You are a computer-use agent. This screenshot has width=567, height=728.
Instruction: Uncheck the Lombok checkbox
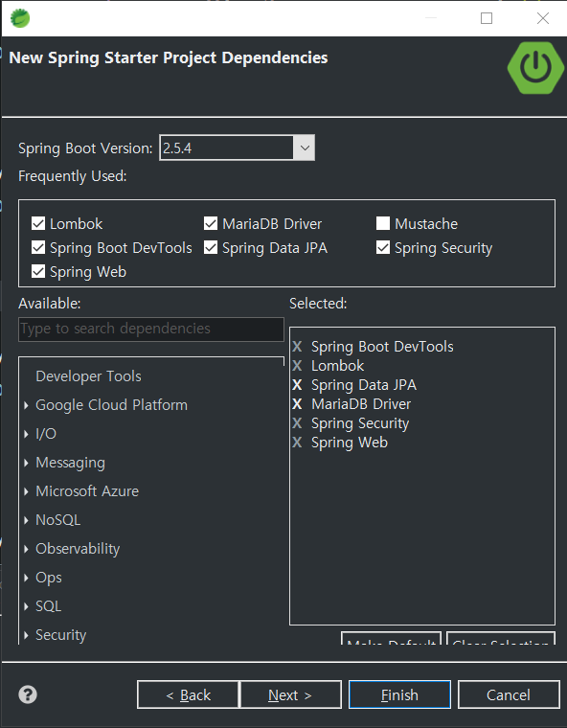(x=38, y=224)
